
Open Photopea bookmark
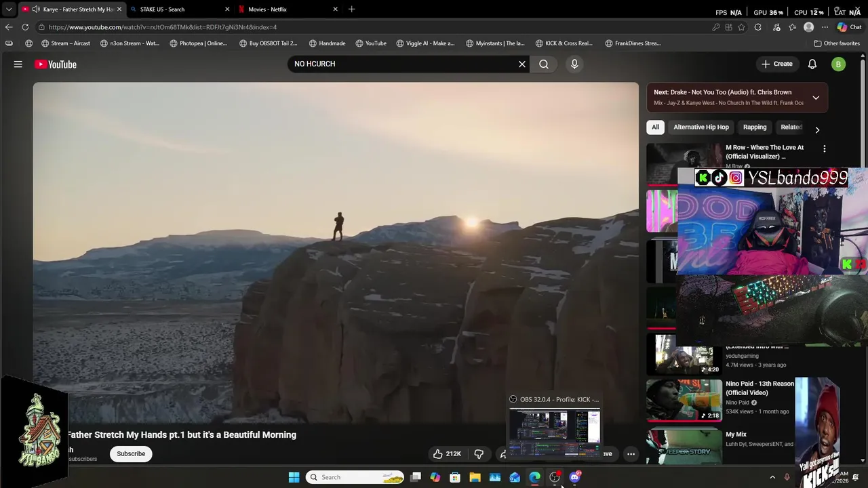[199, 43]
